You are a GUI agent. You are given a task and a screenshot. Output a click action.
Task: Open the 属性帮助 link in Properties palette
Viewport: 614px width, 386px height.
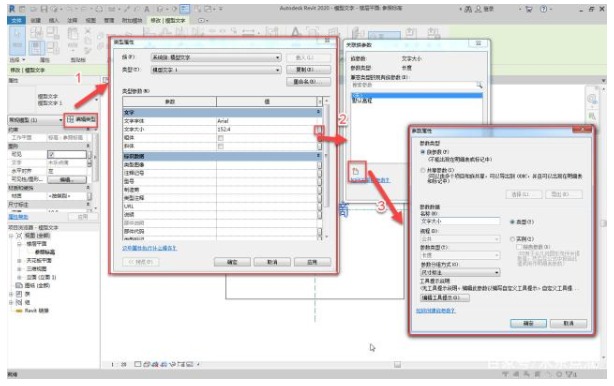pyautogui.click(x=18, y=217)
